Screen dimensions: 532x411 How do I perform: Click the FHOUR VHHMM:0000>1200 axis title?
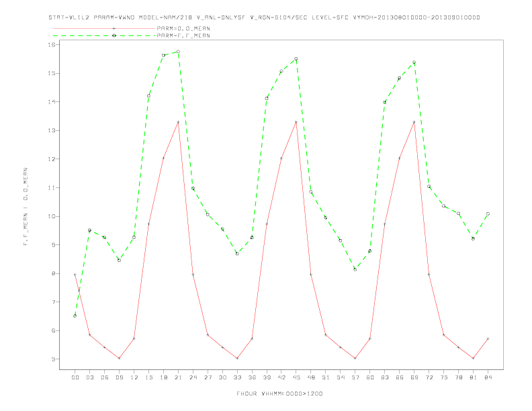click(279, 394)
